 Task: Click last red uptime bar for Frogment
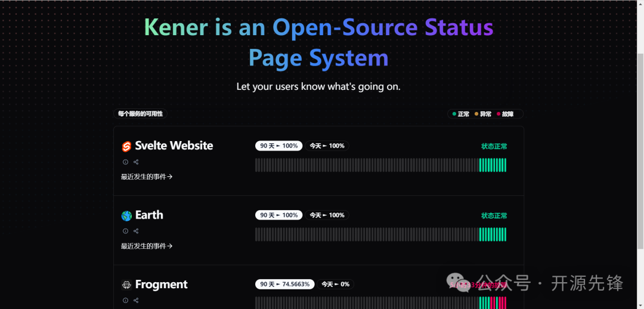tap(504, 302)
